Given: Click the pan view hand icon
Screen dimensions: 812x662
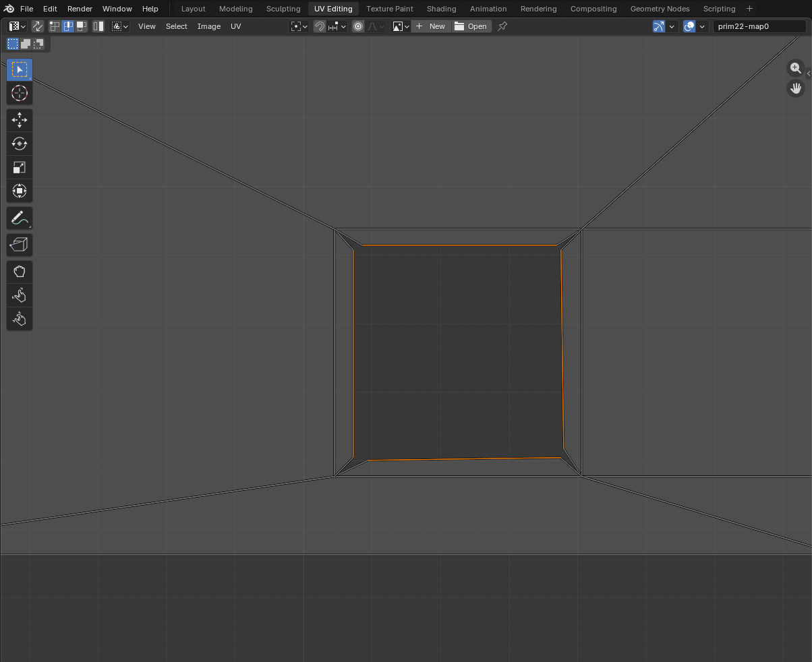Looking at the screenshot, I should tap(796, 88).
